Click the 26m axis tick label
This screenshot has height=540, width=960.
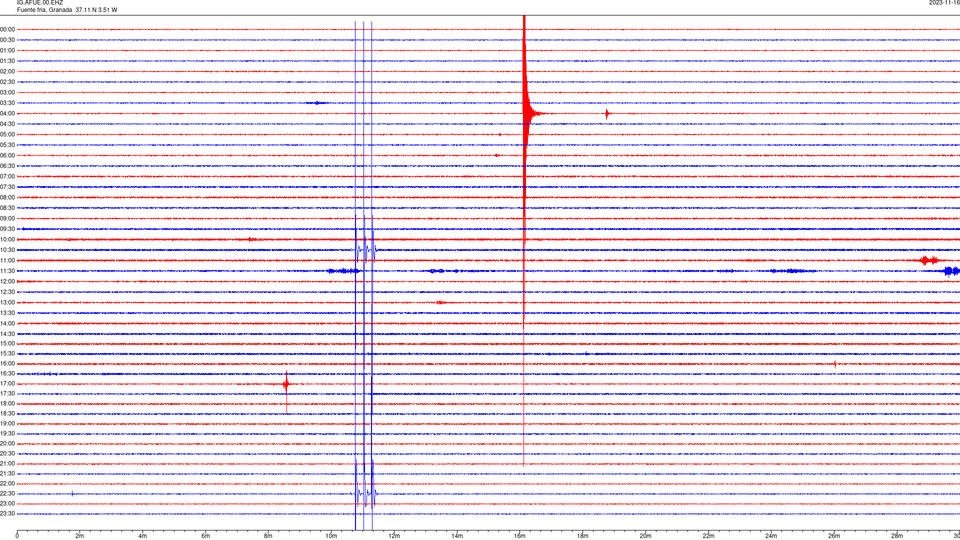coord(834,536)
